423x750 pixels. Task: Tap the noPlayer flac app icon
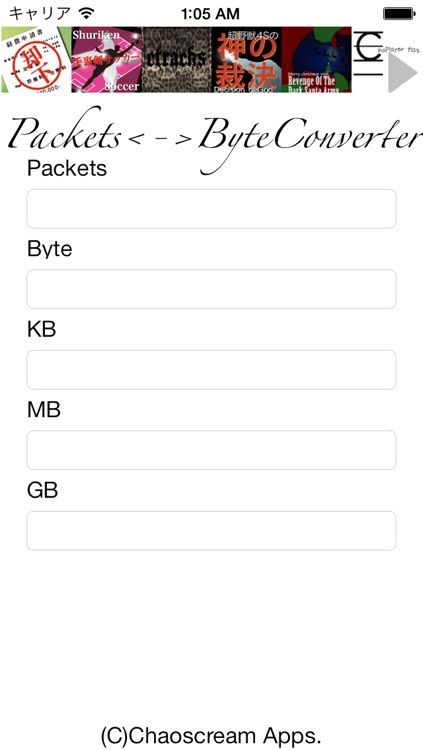click(x=386, y=60)
